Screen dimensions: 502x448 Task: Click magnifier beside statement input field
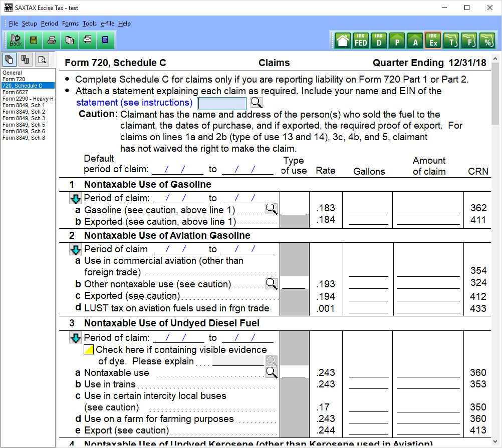256,103
